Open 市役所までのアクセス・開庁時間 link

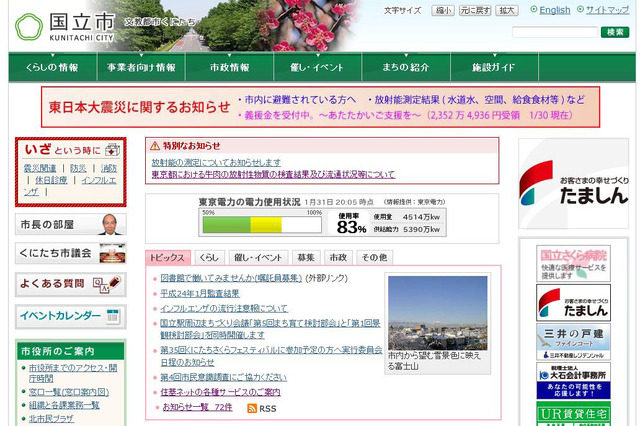point(73,373)
